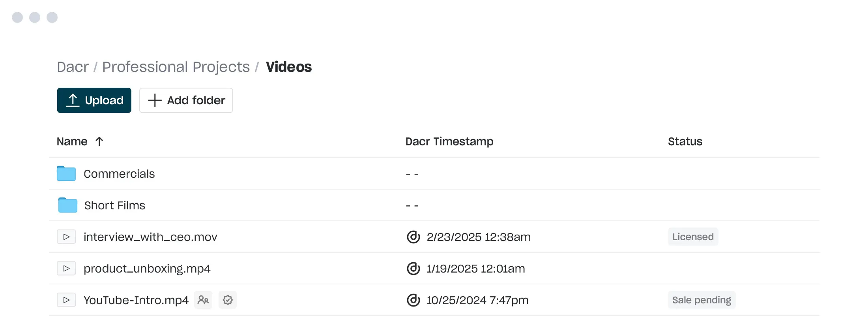Click the play icon beside YouTube-Intro.mp4
The width and height of the screenshot is (868, 316).
point(66,300)
